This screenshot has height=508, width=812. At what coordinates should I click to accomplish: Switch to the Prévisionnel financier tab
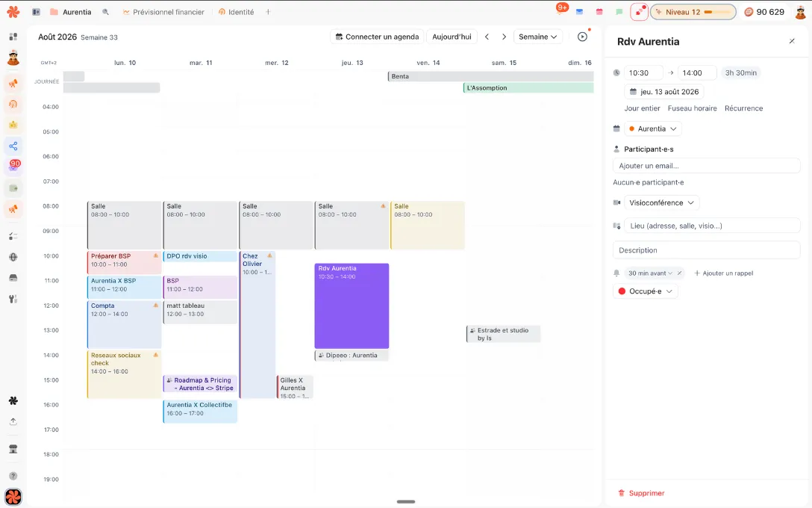coord(163,12)
